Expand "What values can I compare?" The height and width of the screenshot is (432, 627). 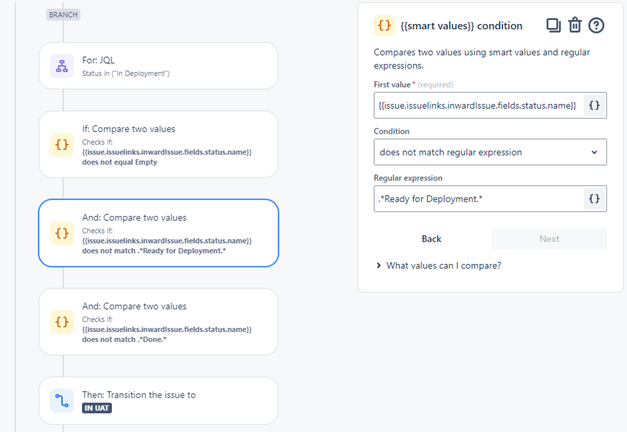pyautogui.click(x=439, y=265)
